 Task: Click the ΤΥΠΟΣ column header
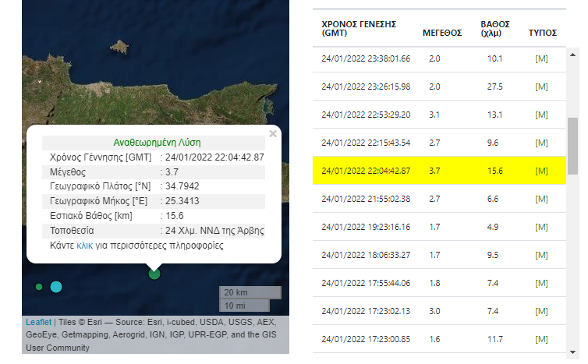point(543,33)
